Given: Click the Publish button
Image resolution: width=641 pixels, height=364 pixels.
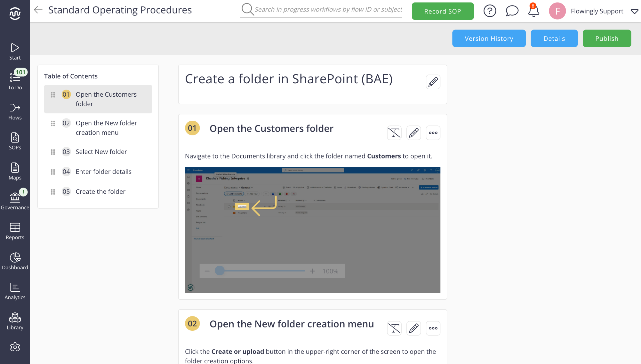Looking at the screenshot, I should [x=606, y=38].
